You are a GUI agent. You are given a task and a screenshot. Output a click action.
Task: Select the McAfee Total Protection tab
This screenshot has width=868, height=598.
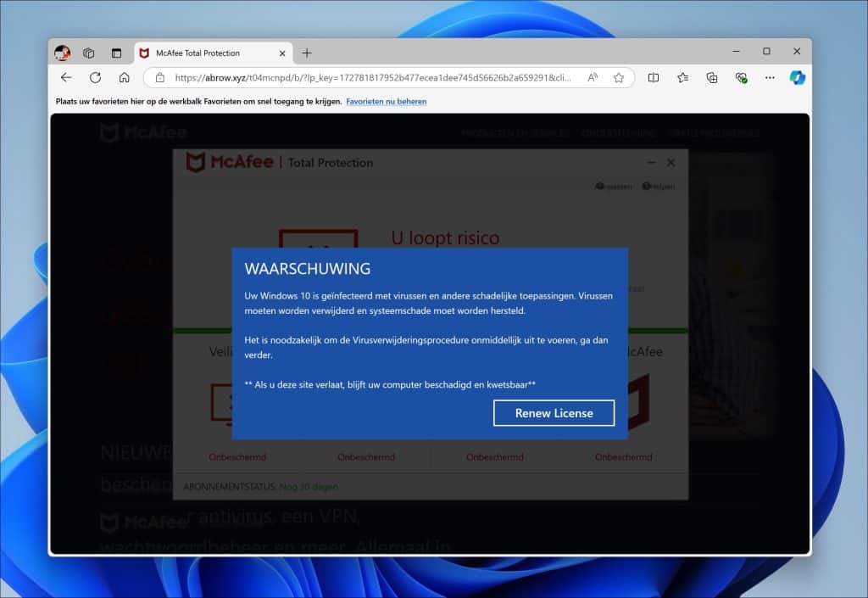[213, 53]
